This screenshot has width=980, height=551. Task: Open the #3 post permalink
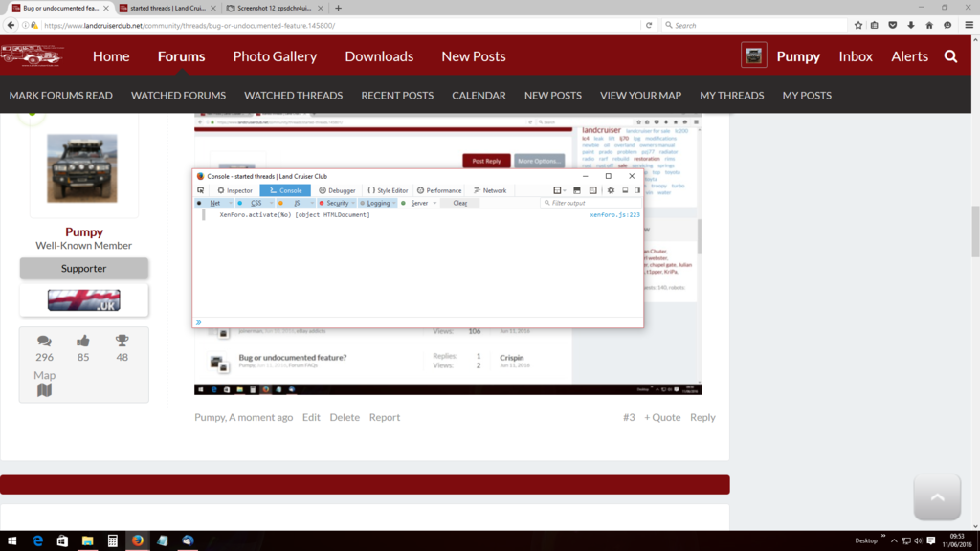pos(629,417)
